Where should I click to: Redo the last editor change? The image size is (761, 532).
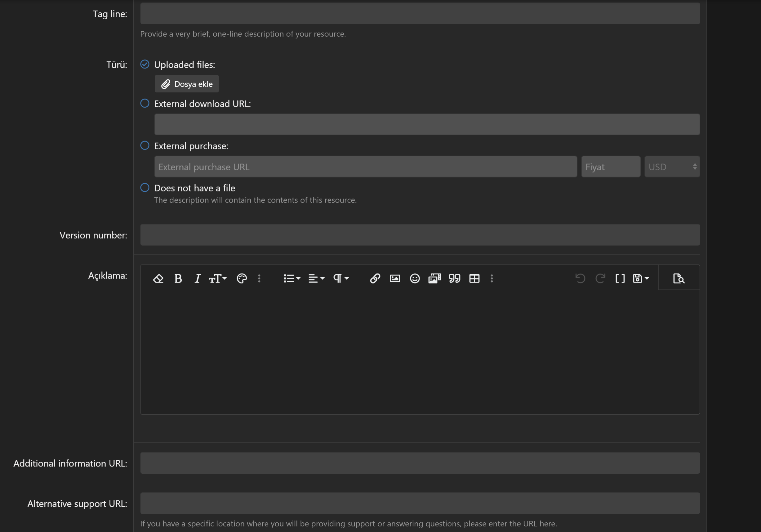(600, 279)
